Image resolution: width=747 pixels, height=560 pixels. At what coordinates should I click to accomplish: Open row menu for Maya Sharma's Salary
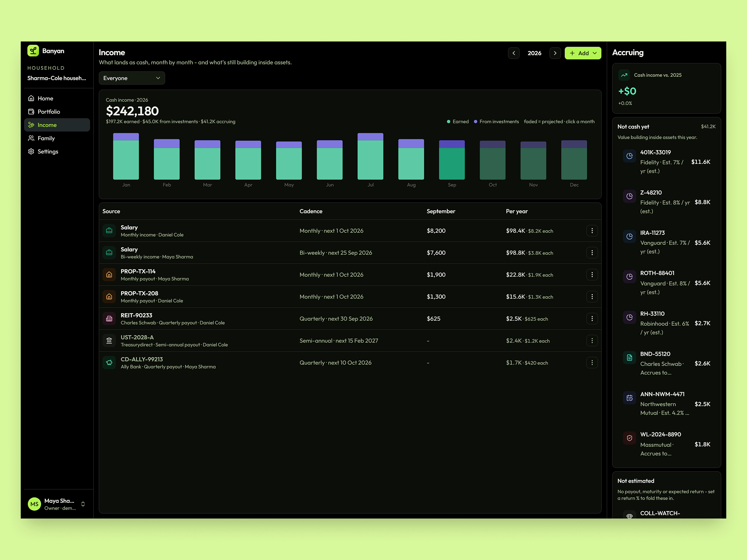coord(592,253)
